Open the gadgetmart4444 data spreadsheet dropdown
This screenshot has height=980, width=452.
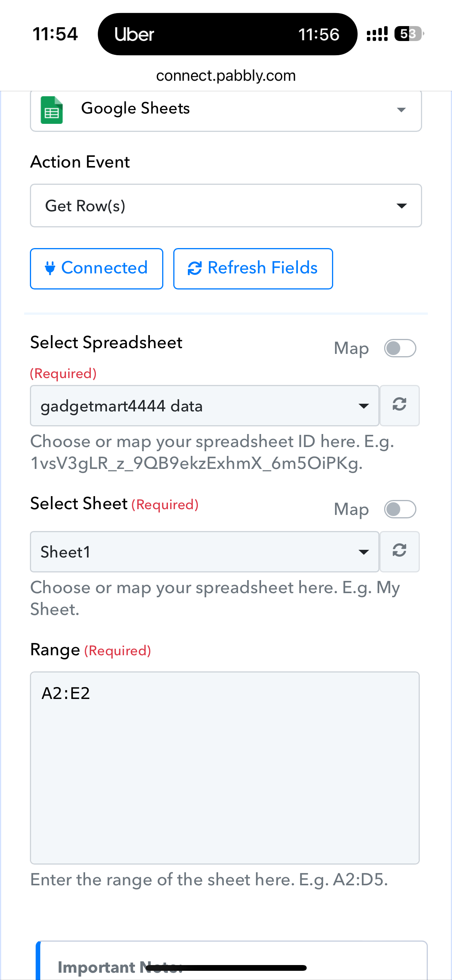[205, 406]
